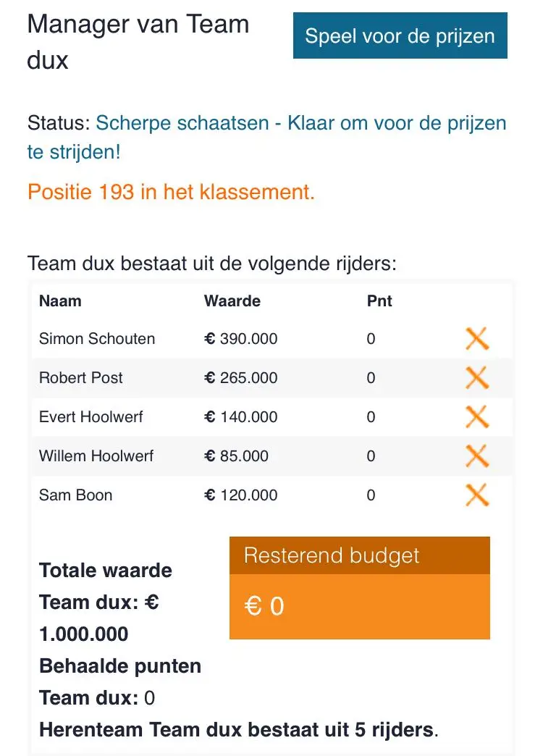The image size is (543, 756).
Task: Click the X next to Sam Boon
Action: 477,495
